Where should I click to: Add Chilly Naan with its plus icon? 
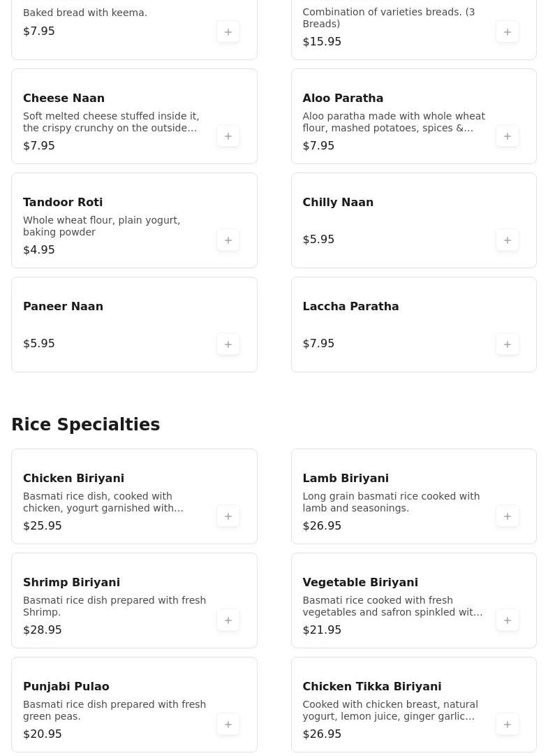(x=507, y=240)
